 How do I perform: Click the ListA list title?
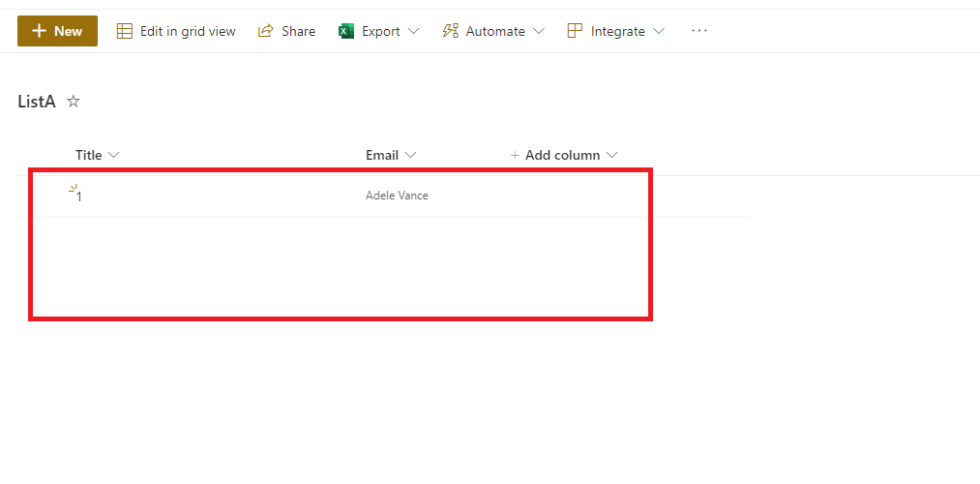(x=37, y=102)
